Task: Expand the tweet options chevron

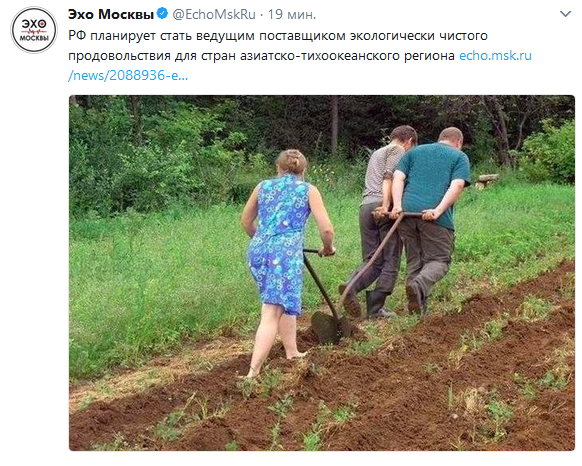Action: click(565, 14)
